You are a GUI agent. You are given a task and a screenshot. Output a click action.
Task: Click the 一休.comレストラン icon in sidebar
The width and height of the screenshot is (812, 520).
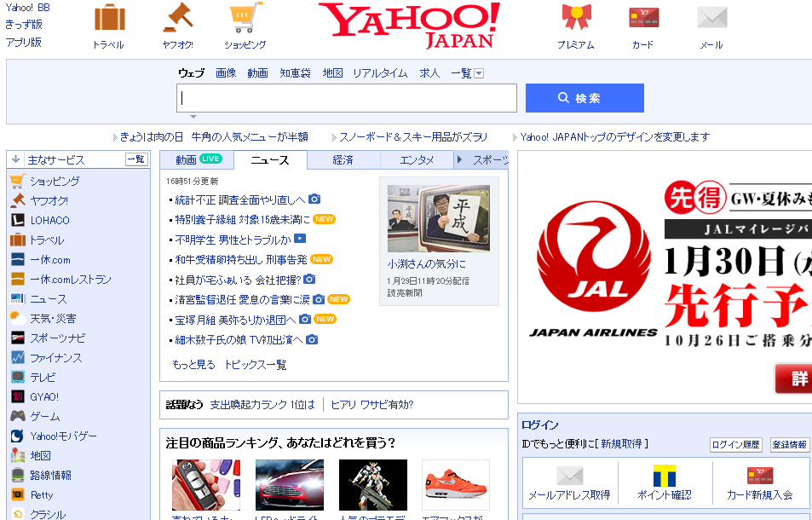[x=18, y=279]
